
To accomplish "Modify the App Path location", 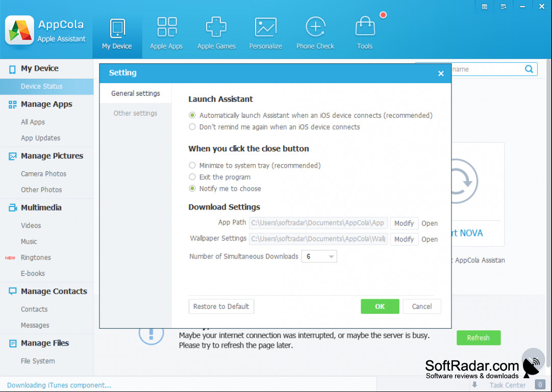I will coord(404,223).
